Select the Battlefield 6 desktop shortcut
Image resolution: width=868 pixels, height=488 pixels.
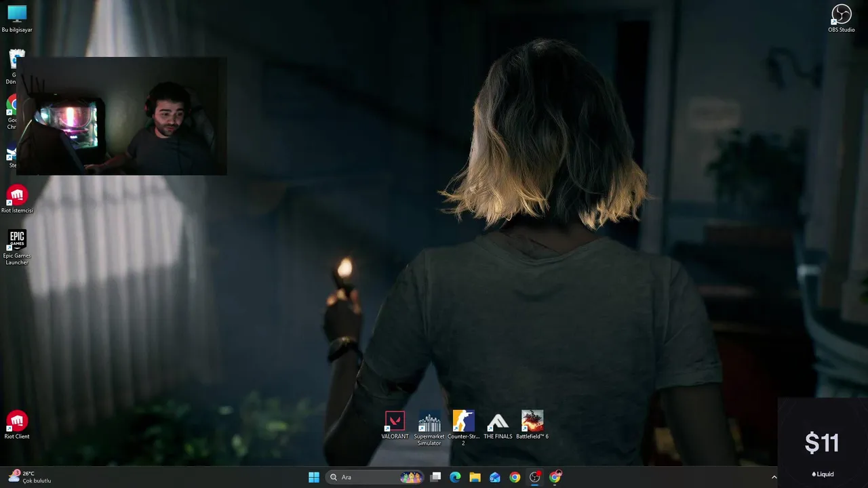pyautogui.click(x=532, y=425)
